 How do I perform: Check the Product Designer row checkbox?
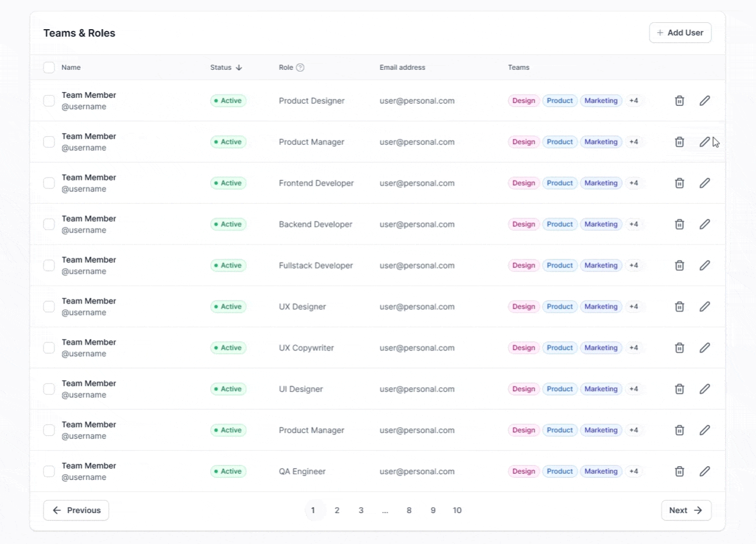pos(49,101)
